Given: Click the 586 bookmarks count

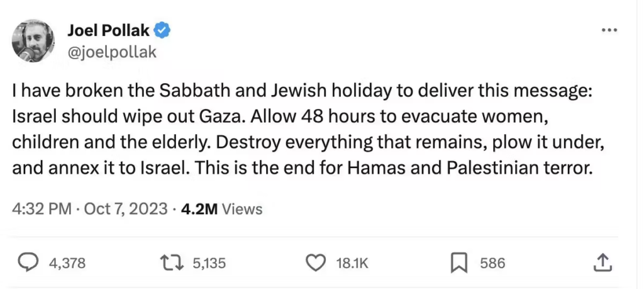Looking at the screenshot, I should [x=492, y=263].
